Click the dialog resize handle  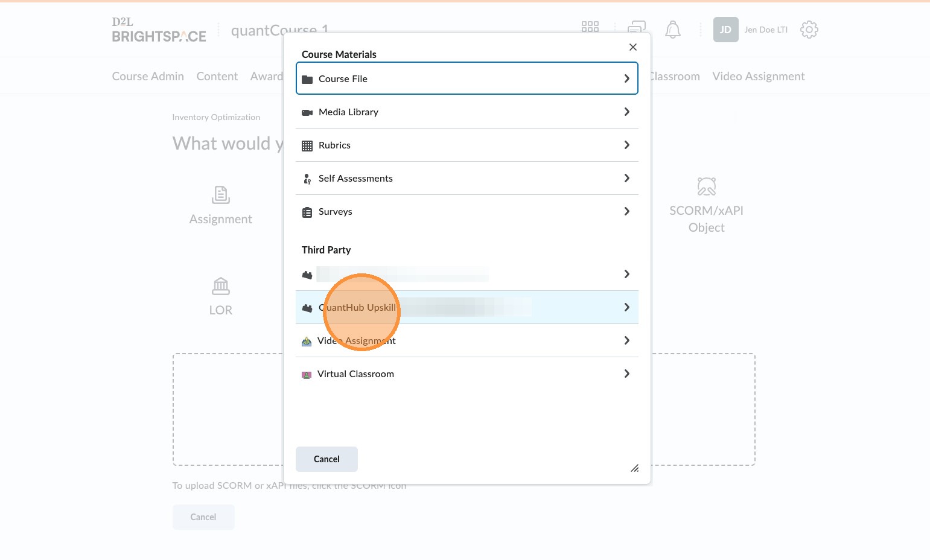[634, 468]
